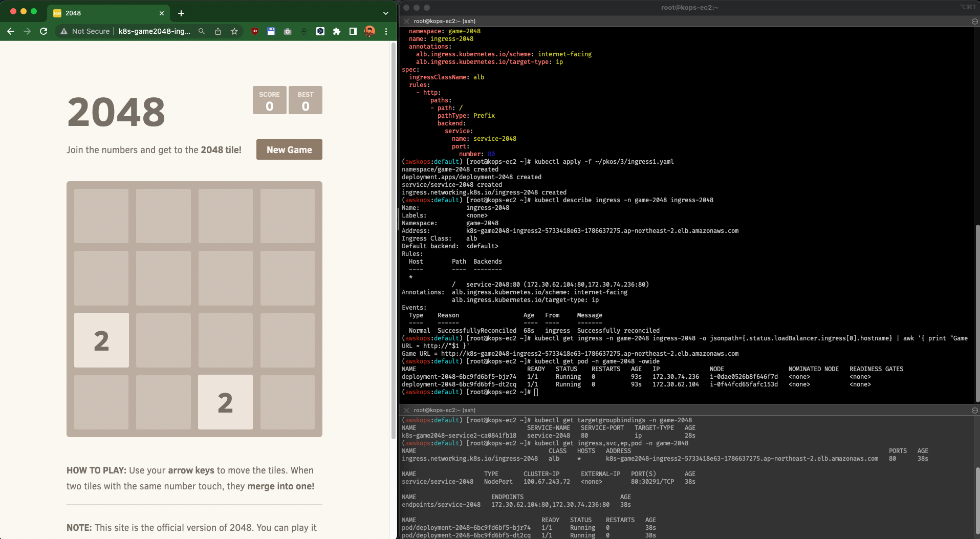The image size is (980, 539).
Task: Open the upper terminal pane options icon
Action: point(974,21)
